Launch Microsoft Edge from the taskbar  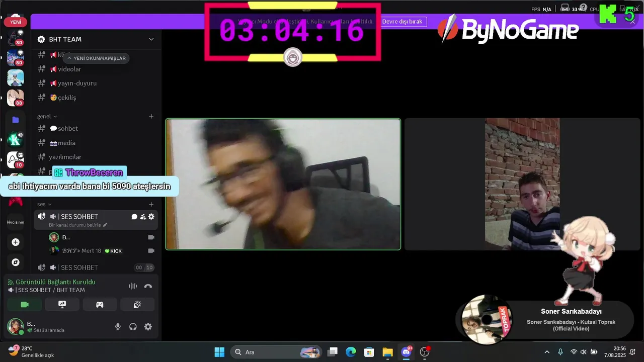tap(351, 352)
